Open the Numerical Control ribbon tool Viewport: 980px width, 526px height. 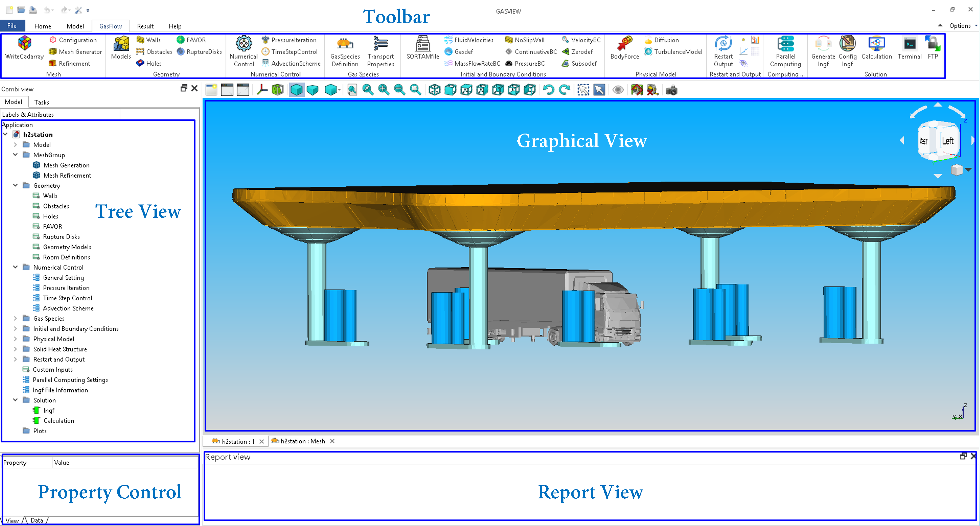(244, 52)
